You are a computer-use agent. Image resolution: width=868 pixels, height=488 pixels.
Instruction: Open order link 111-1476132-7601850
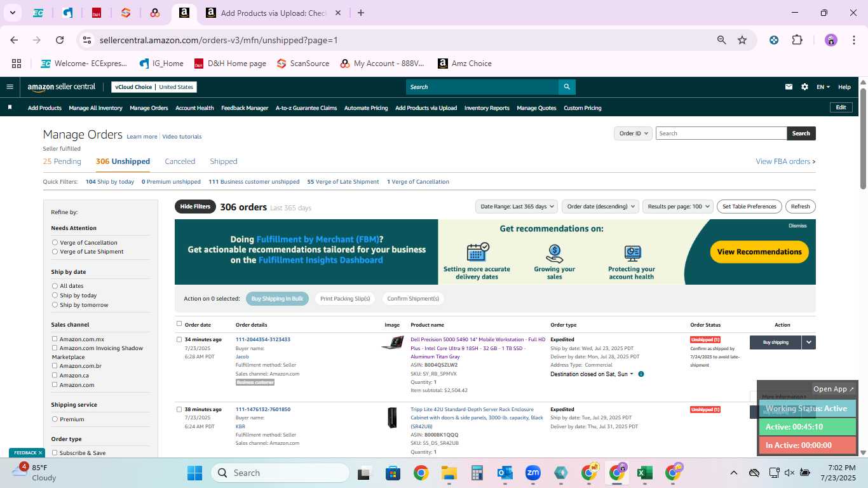[263, 409]
